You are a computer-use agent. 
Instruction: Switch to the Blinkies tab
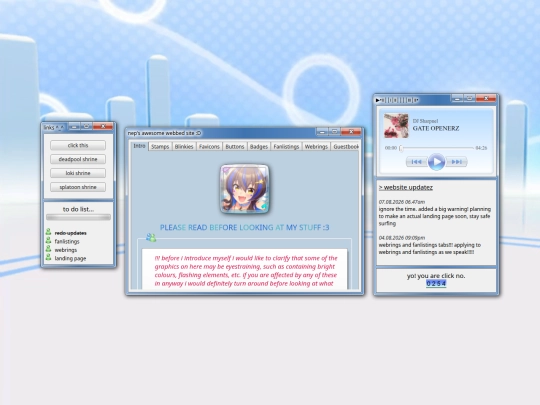(x=184, y=146)
